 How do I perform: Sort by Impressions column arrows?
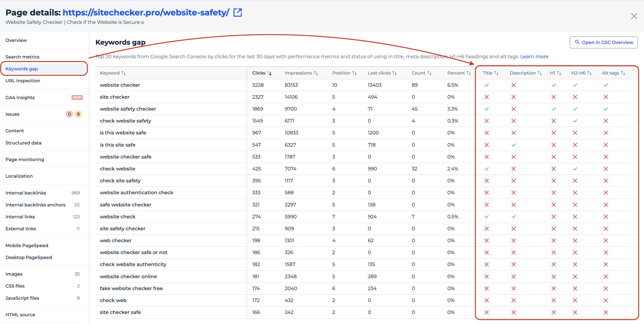pyautogui.click(x=315, y=73)
